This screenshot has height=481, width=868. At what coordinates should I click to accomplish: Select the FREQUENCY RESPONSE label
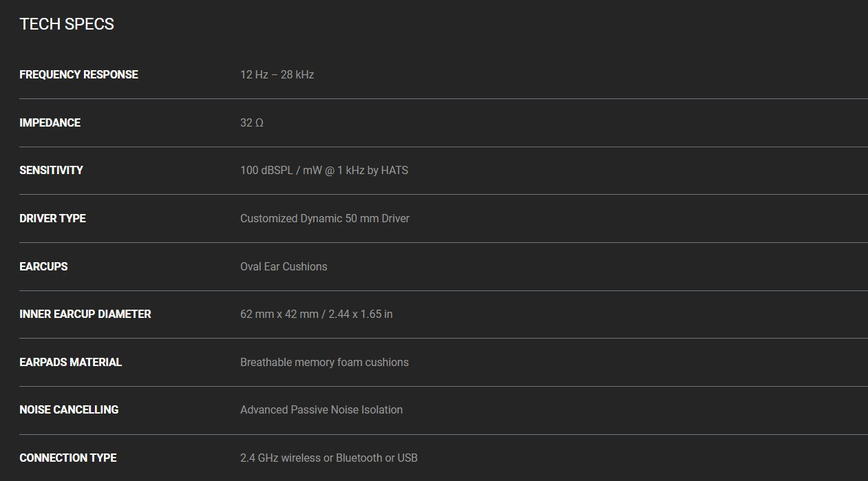coord(78,74)
